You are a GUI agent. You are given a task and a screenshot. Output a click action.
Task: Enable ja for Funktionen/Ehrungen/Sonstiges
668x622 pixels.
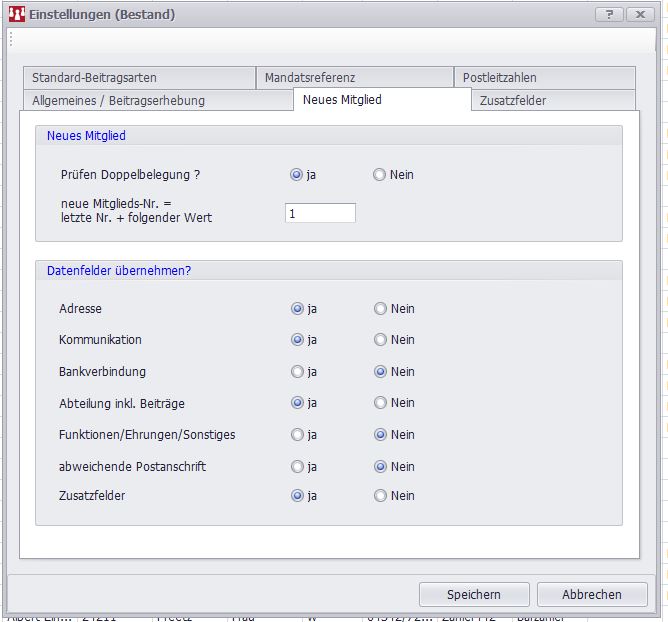tap(297, 435)
